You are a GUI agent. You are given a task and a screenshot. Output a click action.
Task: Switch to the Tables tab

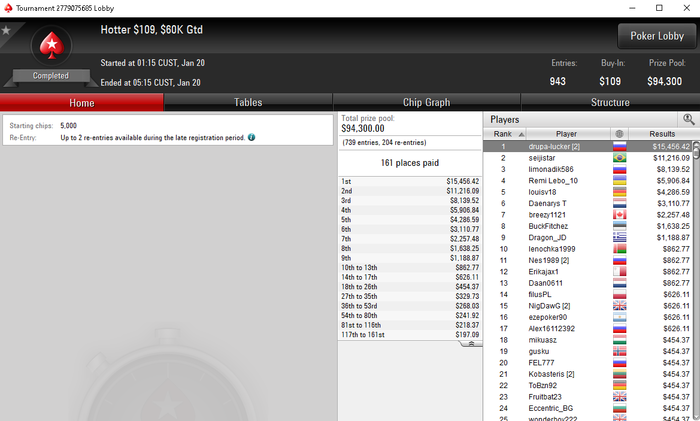(x=248, y=102)
